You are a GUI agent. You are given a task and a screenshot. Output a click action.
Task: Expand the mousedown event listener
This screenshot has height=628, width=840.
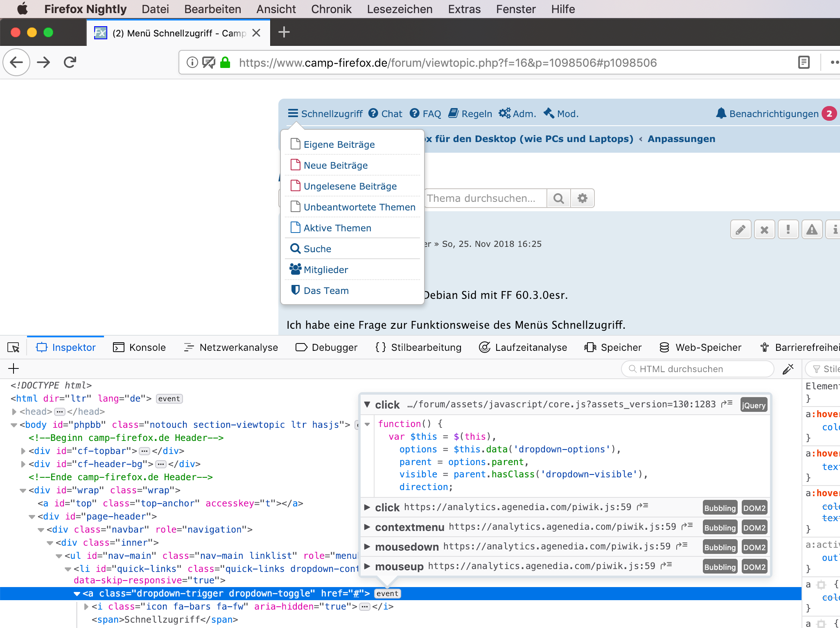[x=367, y=547]
